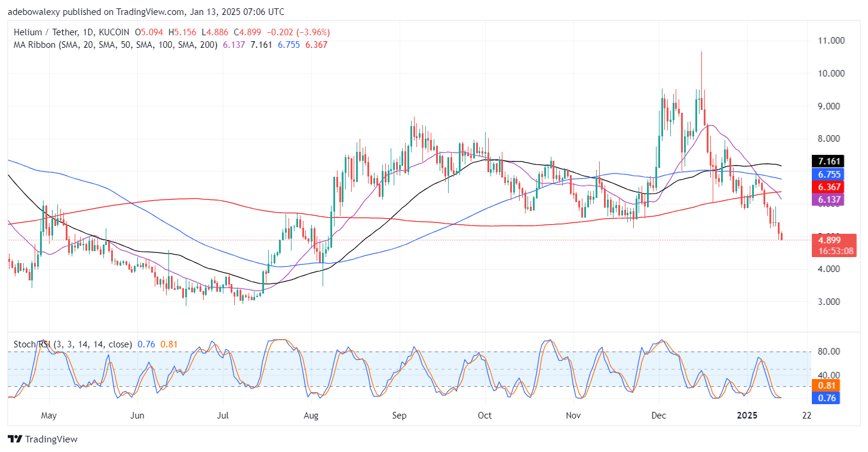Click the TradingView logo icon

(x=15, y=439)
